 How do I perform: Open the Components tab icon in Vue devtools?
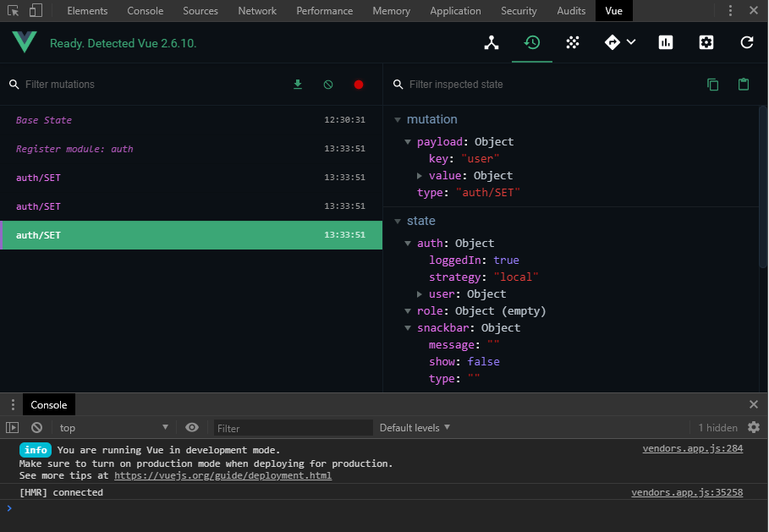pos(492,42)
